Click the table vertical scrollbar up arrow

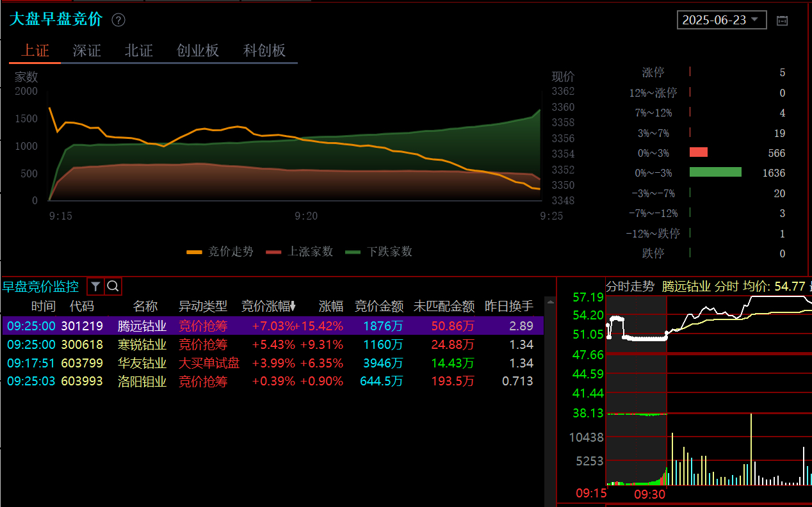(x=549, y=301)
